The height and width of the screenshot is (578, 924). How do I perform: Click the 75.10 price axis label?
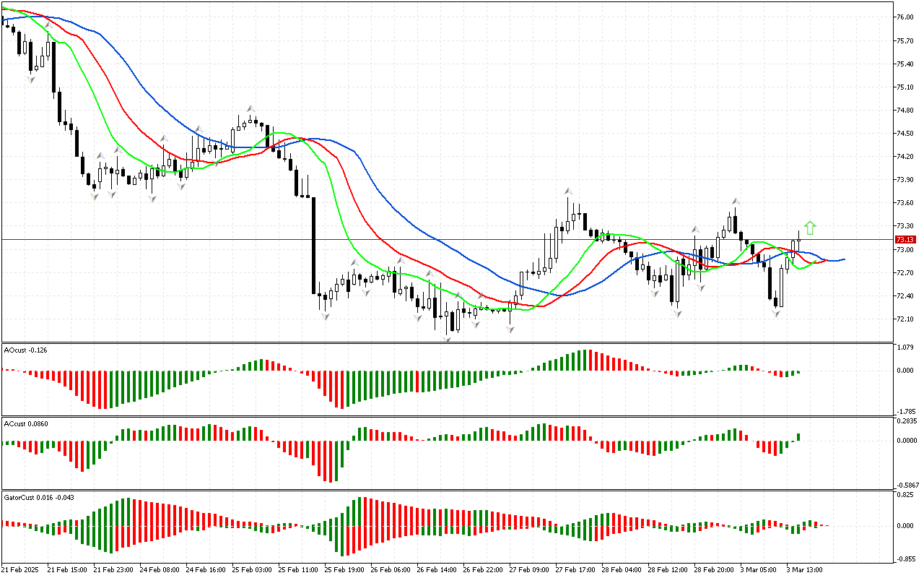(x=905, y=87)
